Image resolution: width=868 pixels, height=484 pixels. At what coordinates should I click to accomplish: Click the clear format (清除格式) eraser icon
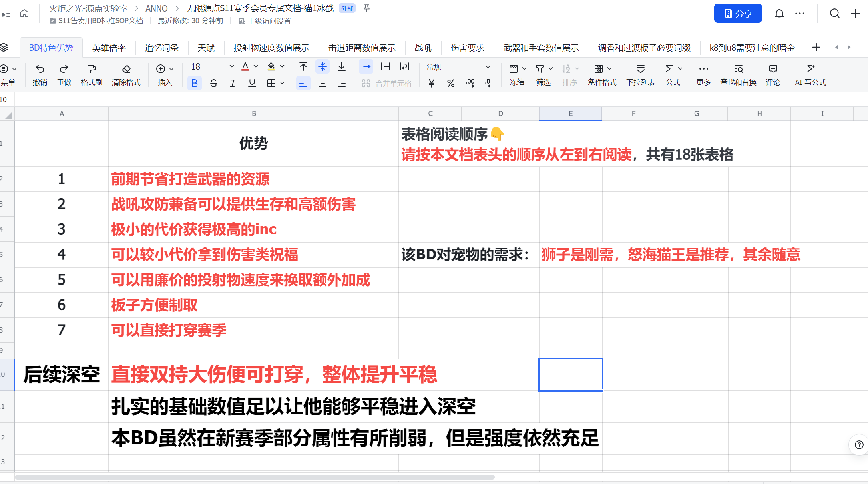126,69
